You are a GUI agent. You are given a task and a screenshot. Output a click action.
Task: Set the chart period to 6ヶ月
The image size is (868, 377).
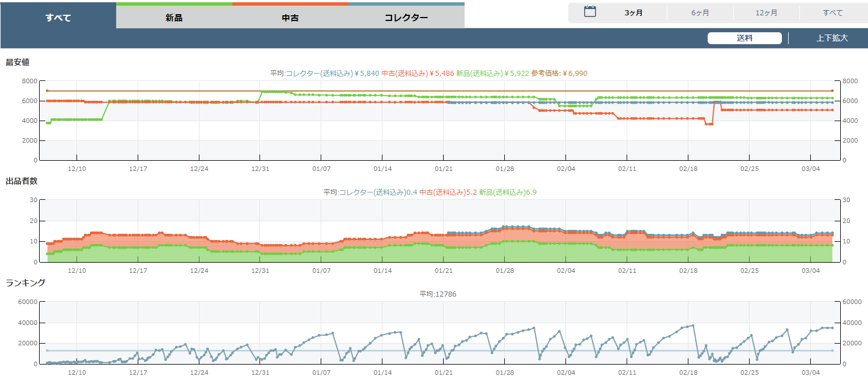(700, 12)
